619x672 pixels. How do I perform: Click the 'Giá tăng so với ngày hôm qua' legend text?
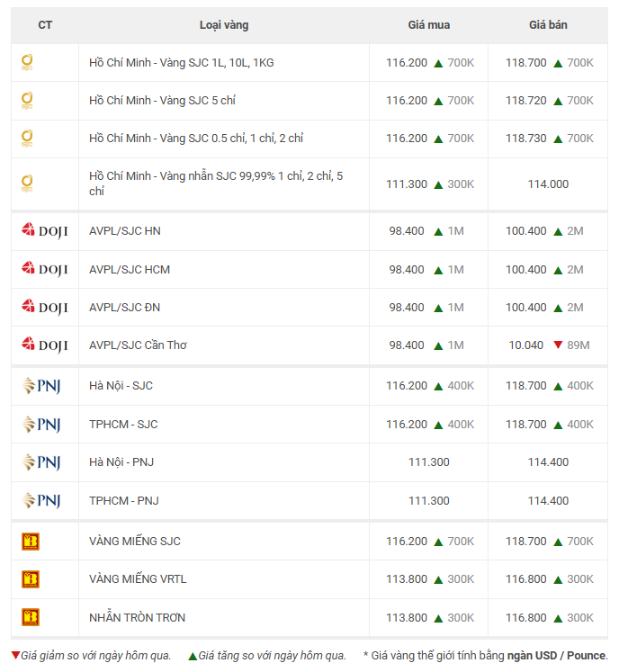(273, 656)
